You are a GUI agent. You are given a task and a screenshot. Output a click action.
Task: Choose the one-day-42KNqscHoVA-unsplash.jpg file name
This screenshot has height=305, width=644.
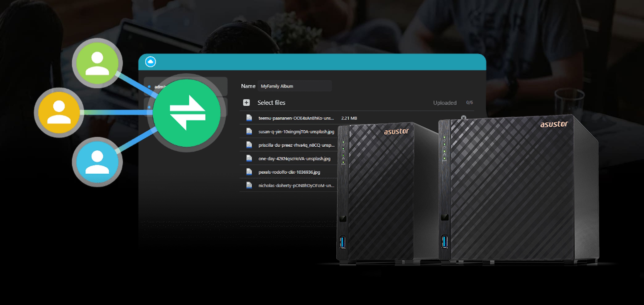294,159
